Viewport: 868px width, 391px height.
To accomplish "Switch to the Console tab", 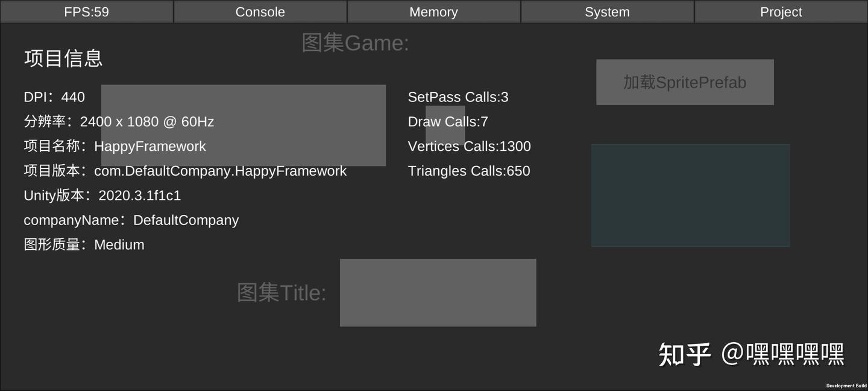I will coord(260,11).
